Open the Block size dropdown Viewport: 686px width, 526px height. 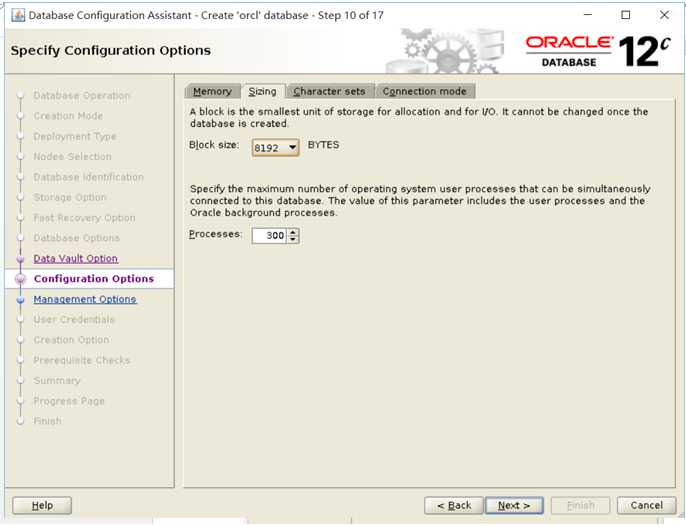(275, 148)
